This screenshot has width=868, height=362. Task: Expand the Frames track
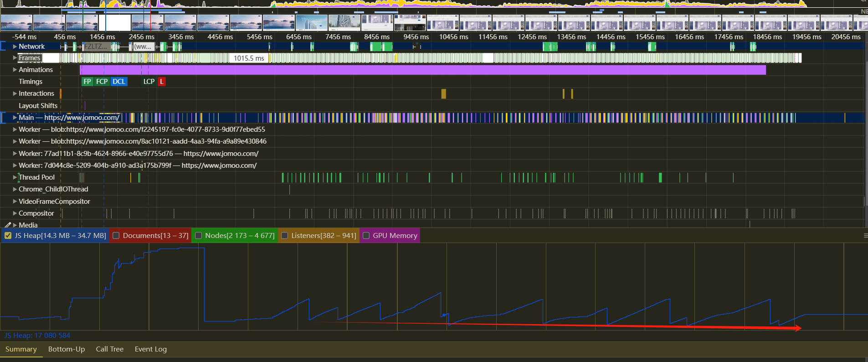tap(15, 58)
